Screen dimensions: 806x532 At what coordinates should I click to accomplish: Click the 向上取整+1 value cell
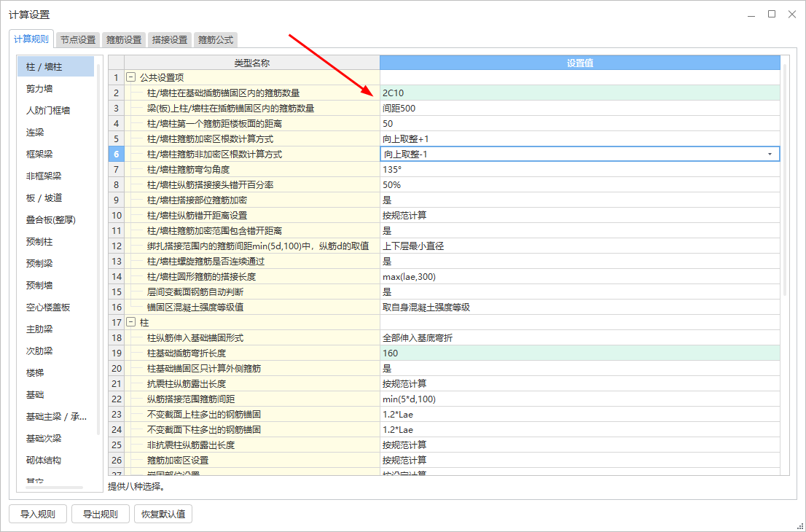580,138
